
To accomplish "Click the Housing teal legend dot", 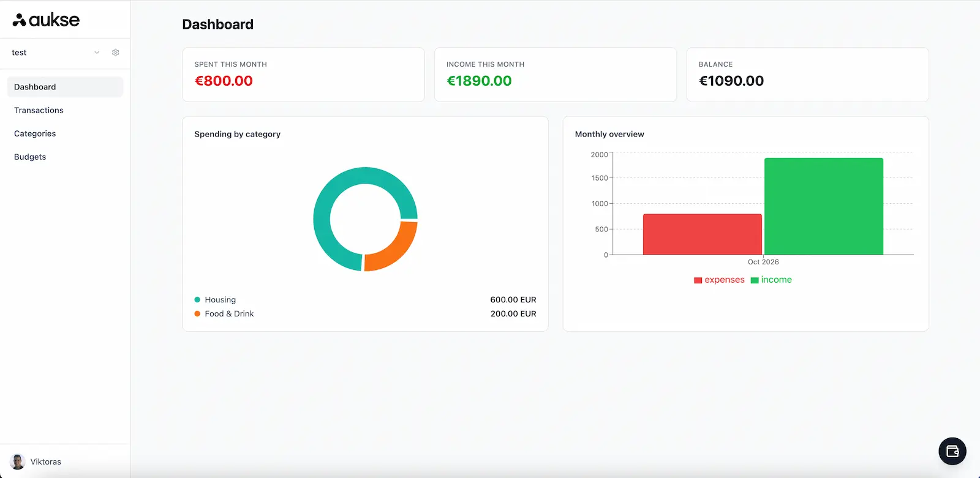I will click(197, 300).
